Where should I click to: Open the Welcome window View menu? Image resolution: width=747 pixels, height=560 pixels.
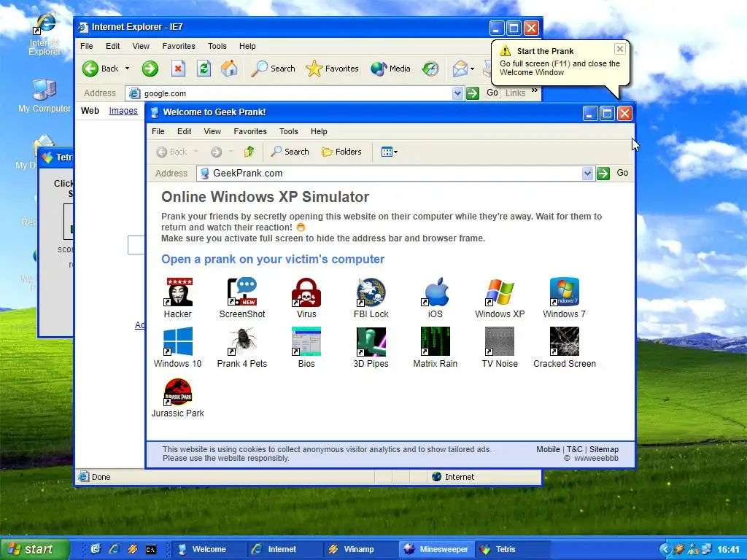pos(212,131)
